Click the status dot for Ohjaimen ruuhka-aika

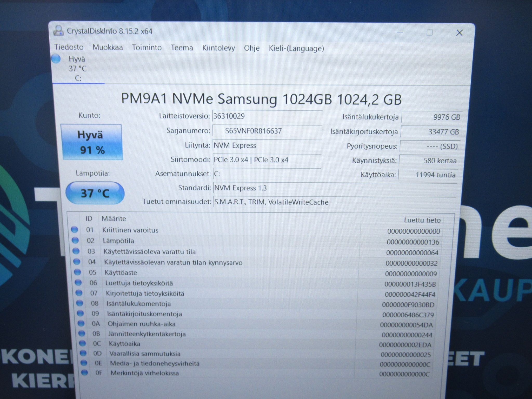(81, 323)
